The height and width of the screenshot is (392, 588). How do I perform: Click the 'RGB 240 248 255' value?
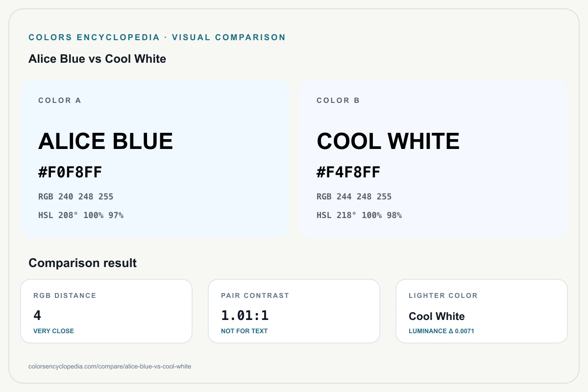point(76,196)
